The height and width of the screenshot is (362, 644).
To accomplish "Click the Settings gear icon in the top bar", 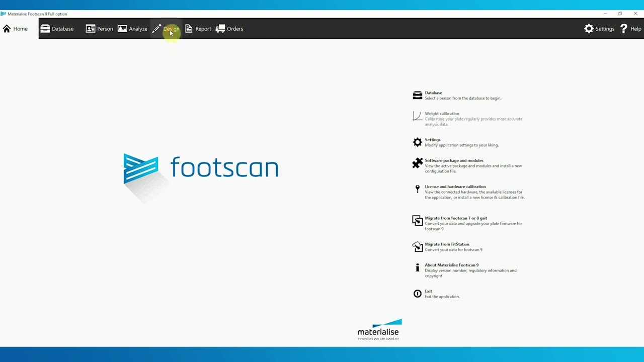I will (x=589, y=29).
